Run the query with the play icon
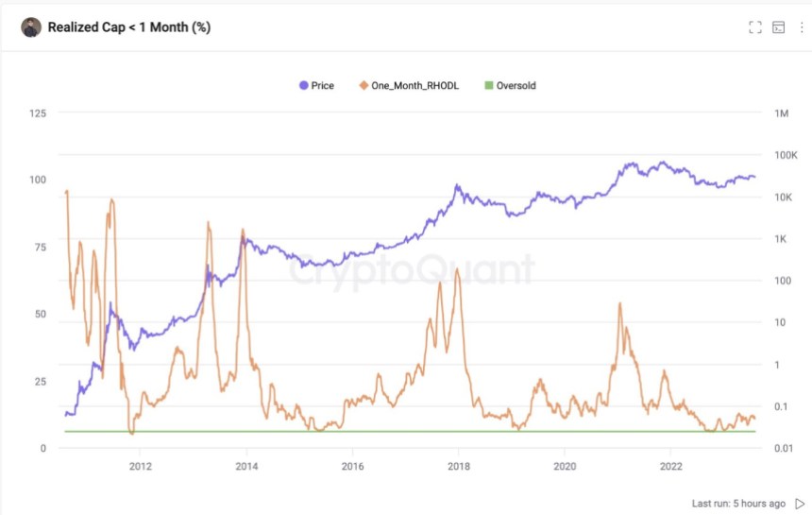812x515 pixels. pos(800,504)
